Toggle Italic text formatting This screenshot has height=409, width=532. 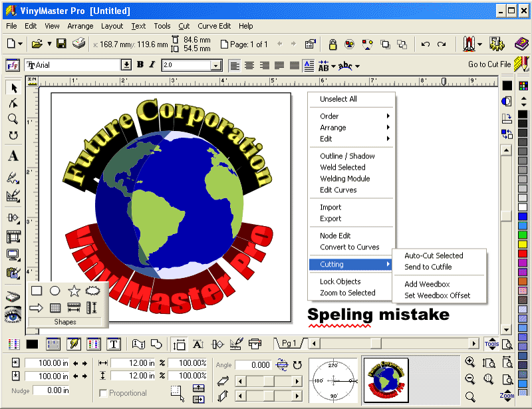tap(152, 65)
